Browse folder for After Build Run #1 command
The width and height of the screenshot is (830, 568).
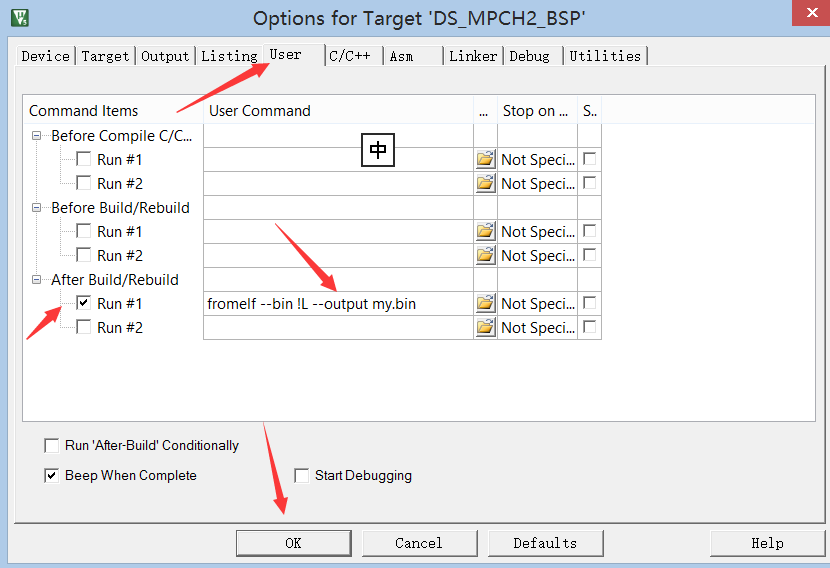tap(485, 303)
